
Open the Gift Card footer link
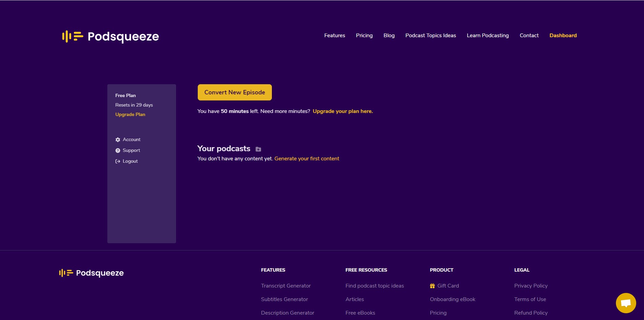pos(448,286)
